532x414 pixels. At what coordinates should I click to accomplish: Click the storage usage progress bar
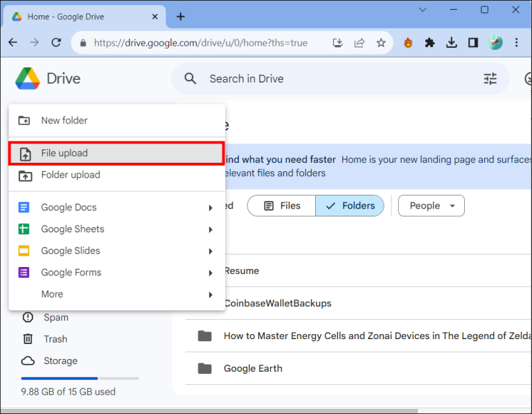pos(80,379)
